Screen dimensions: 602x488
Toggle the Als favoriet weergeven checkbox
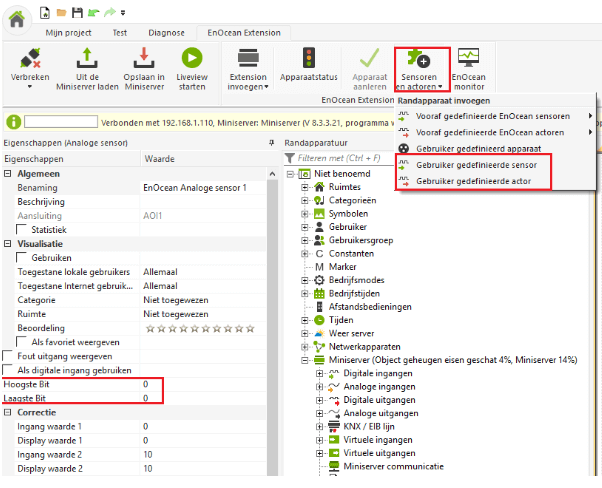tap(22, 342)
